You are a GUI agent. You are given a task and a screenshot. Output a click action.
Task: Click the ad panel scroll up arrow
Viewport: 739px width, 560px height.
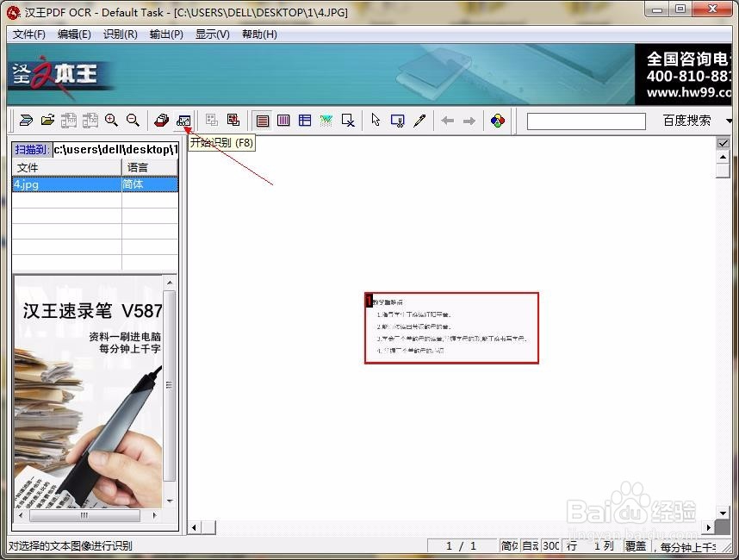[170, 283]
